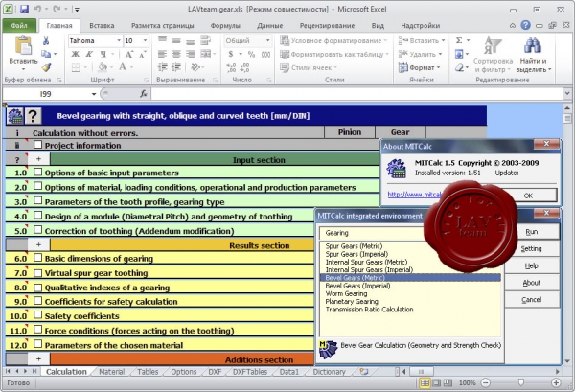
Task: Open the mitcalc website link
Action: click(414, 195)
